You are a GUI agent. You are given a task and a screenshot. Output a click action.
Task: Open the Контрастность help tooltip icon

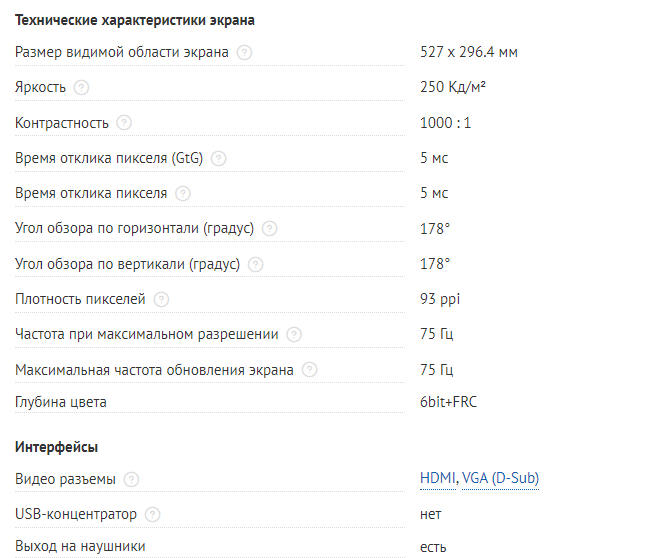(124, 123)
